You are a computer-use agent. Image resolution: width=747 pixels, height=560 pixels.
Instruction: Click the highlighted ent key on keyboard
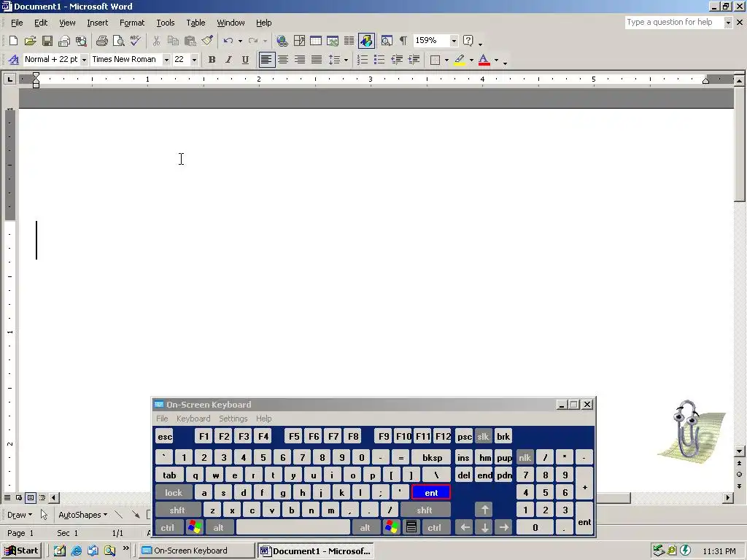(x=431, y=492)
